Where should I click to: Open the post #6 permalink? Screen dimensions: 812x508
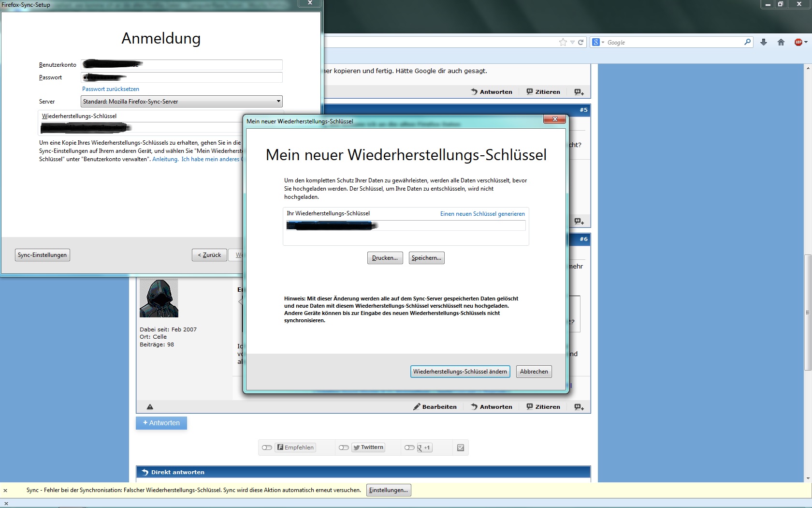(x=584, y=239)
